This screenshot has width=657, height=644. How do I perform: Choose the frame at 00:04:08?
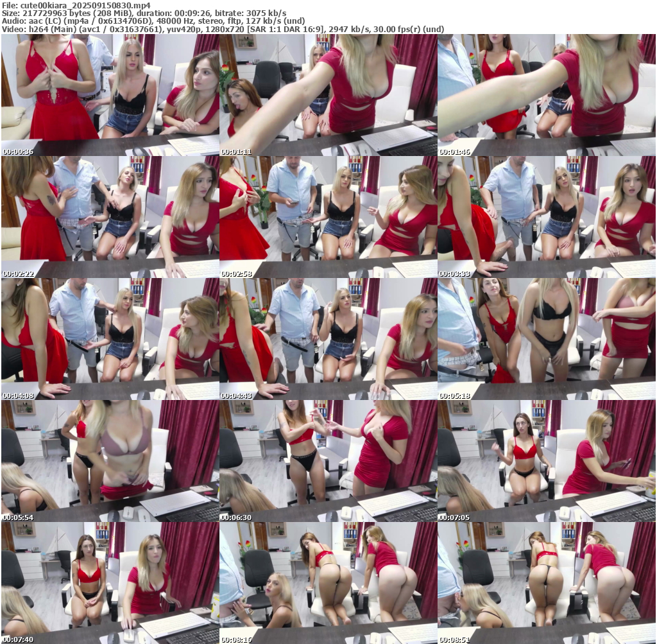click(x=110, y=339)
